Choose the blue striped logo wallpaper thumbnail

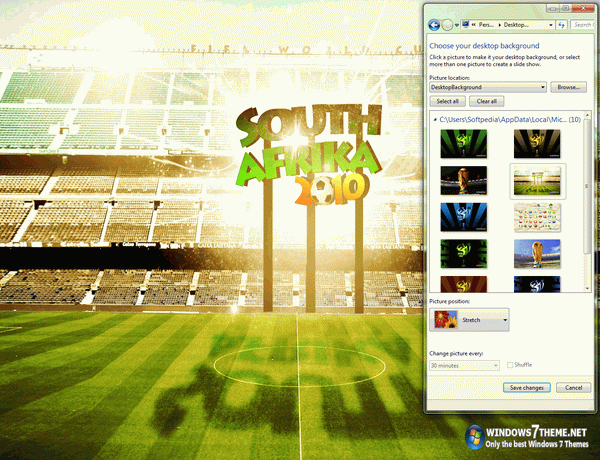point(464,217)
